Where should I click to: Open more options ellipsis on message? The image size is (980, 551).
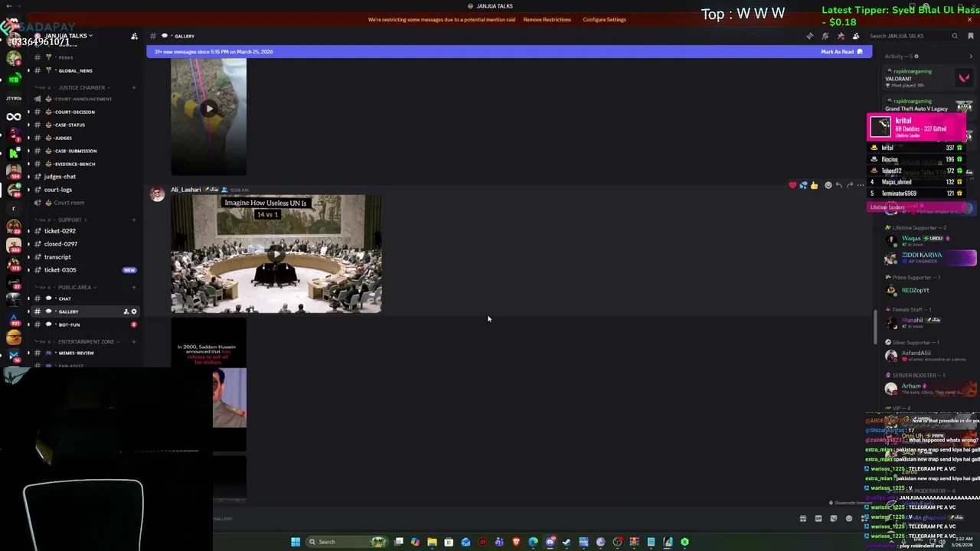861,185
